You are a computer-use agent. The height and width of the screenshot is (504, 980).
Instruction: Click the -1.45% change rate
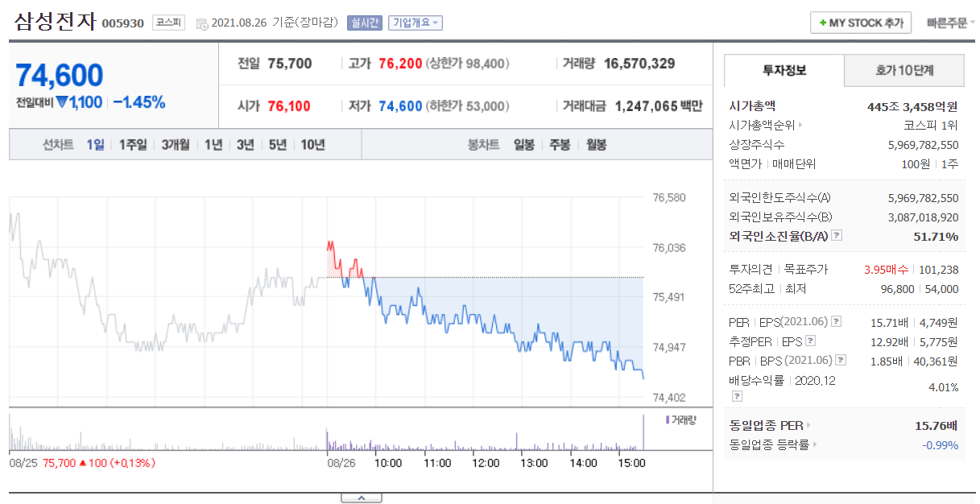click(139, 103)
